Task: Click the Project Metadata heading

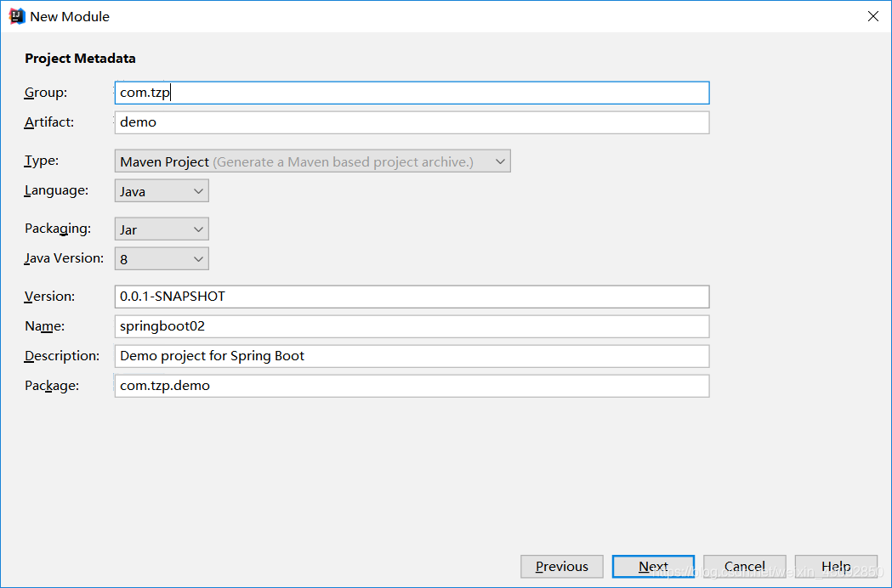Action: tap(80, 59)
